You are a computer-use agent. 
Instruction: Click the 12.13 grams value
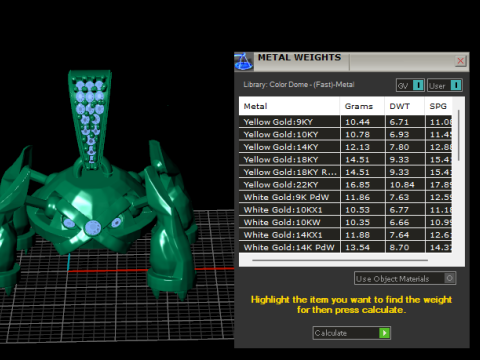[x=357, y=147]
